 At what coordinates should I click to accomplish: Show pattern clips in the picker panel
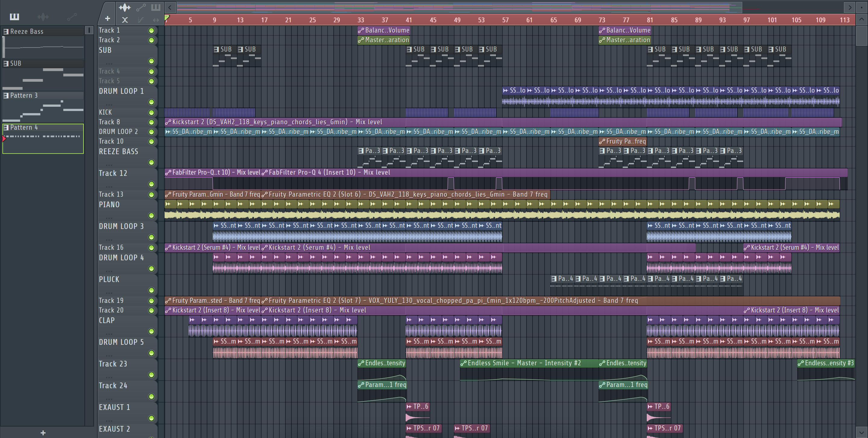[14, 17]
